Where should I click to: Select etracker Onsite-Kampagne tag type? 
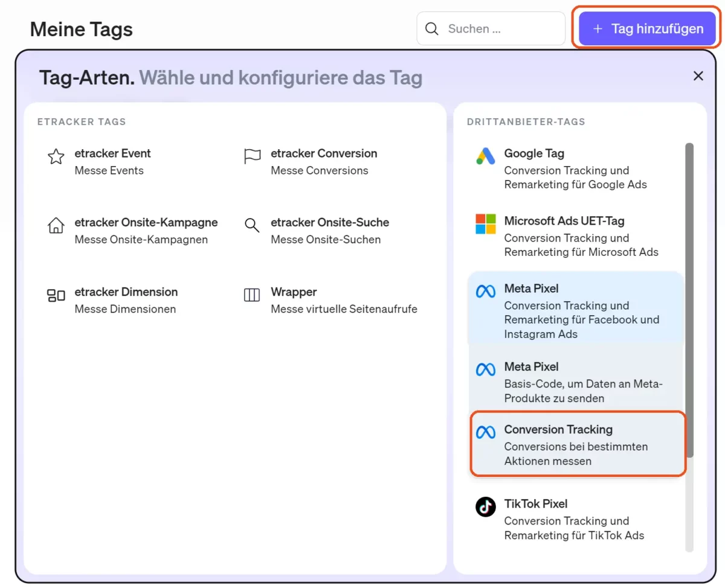[133, 231]
